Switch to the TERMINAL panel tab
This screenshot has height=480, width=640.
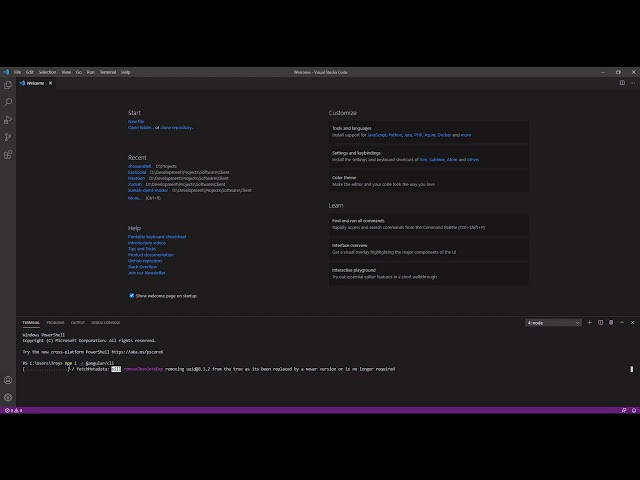(x=31, y=322)
